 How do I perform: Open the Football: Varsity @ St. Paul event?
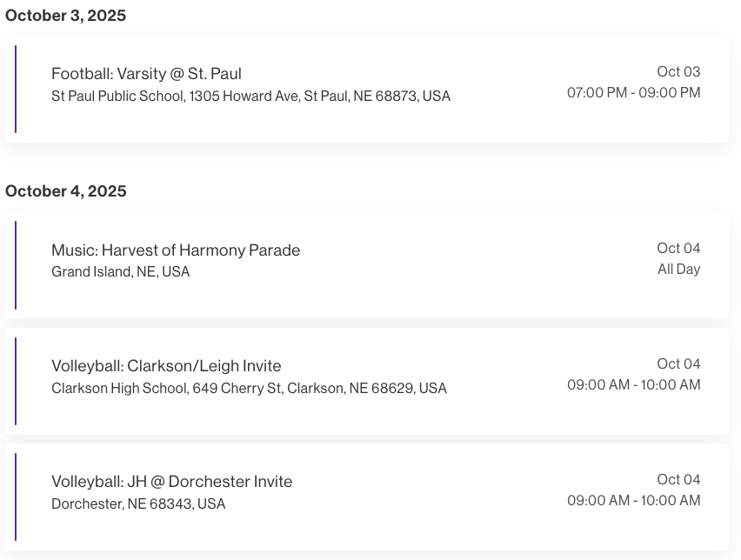146,74
